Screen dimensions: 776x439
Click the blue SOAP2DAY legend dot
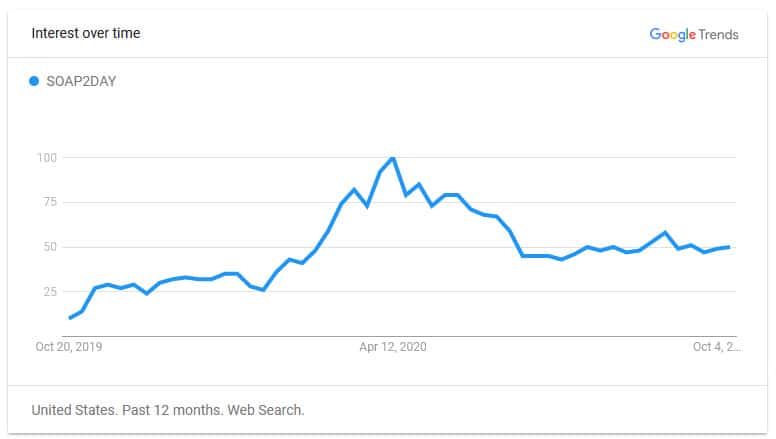34,81
